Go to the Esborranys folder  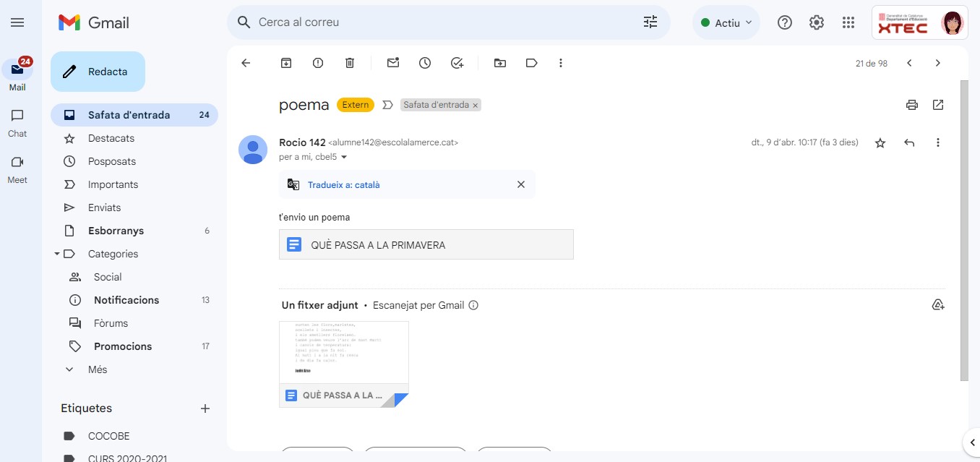(x=116, y=231)
